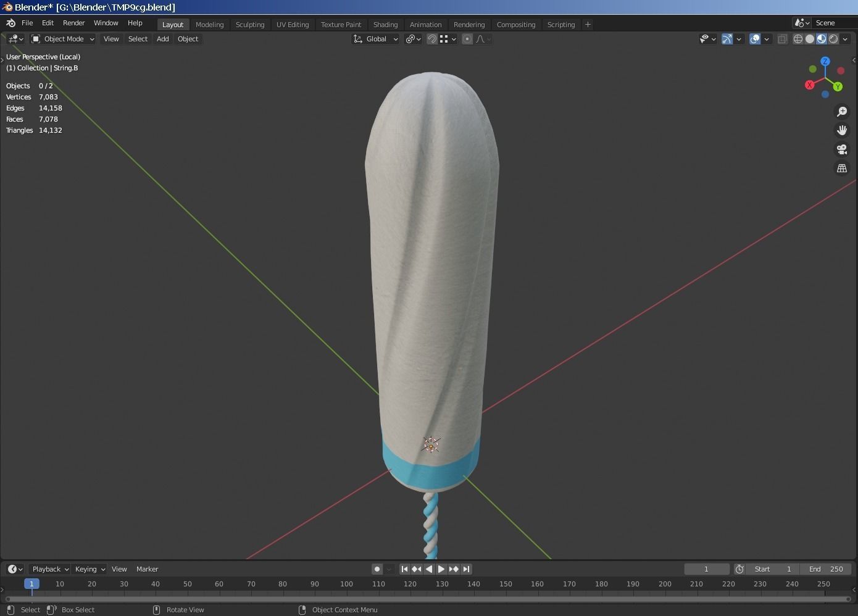Switch to wireframe viewport shading
The width and height of the screenshot is (858, 616).
[x=798, y=39]
